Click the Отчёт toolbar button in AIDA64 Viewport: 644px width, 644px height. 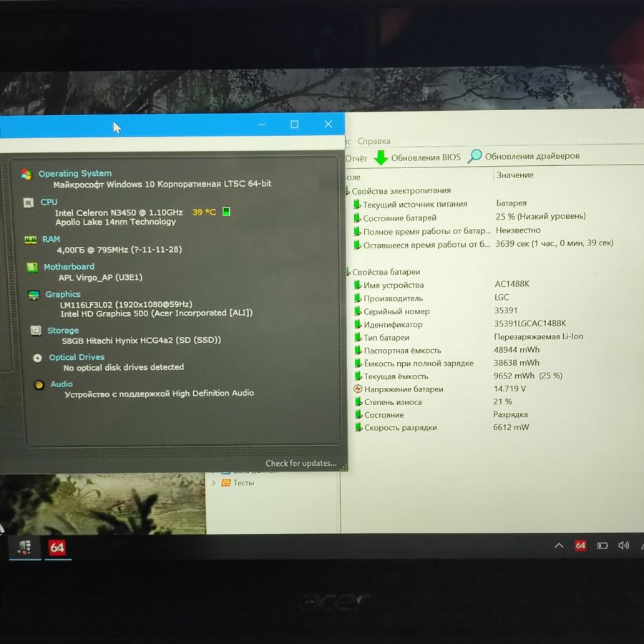click(356, 159)
